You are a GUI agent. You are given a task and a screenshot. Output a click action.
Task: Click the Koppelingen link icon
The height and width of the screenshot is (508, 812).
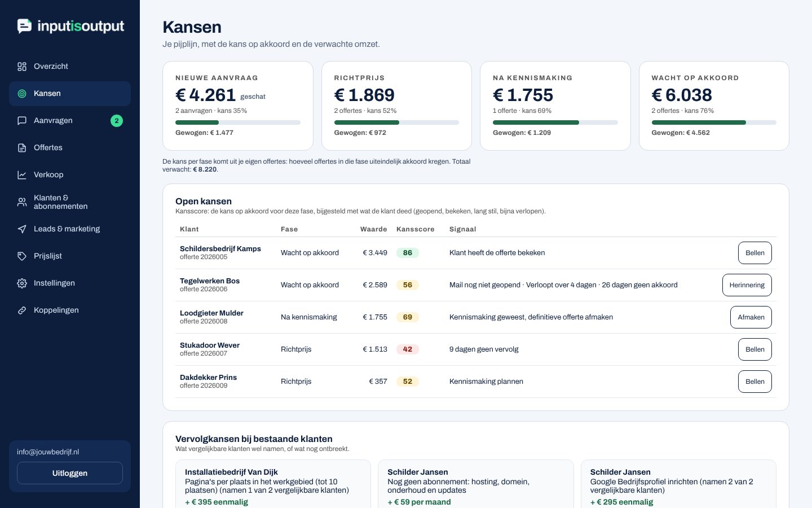pos(22,310)
